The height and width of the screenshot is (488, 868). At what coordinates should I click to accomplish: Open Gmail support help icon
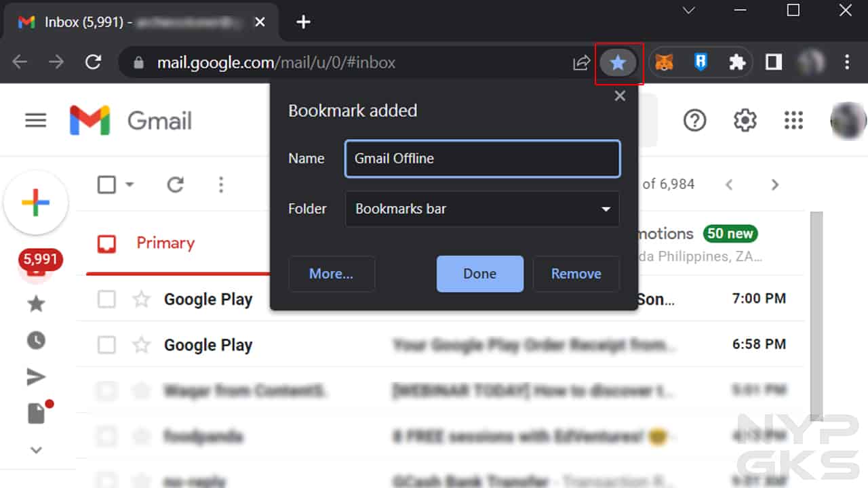click(695, 121)
